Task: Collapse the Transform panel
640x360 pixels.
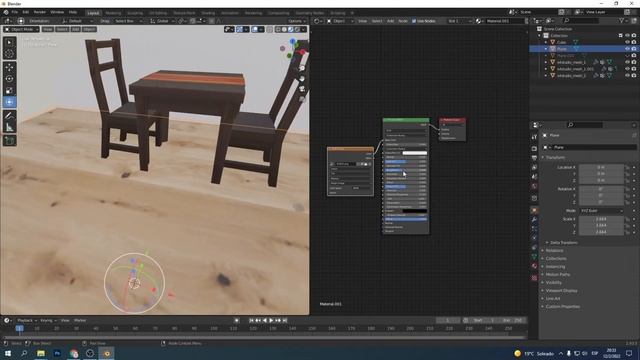Action: [555, 158]
